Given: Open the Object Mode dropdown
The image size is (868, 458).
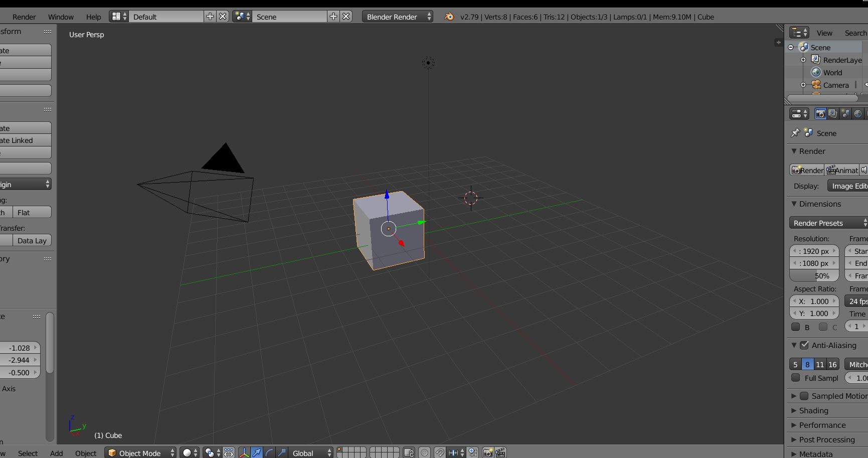Looking at the screenshot, I should click(141, 452).
